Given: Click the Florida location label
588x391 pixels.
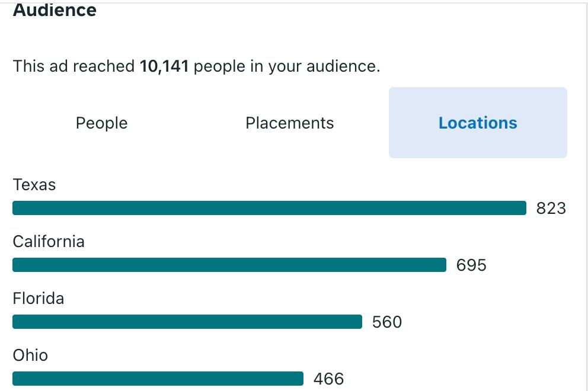Looking at the screenshot, I should coord(39,299).
